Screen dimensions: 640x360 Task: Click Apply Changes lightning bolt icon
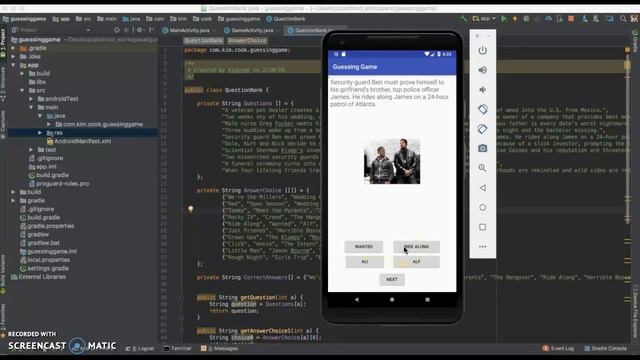[515, 19]
